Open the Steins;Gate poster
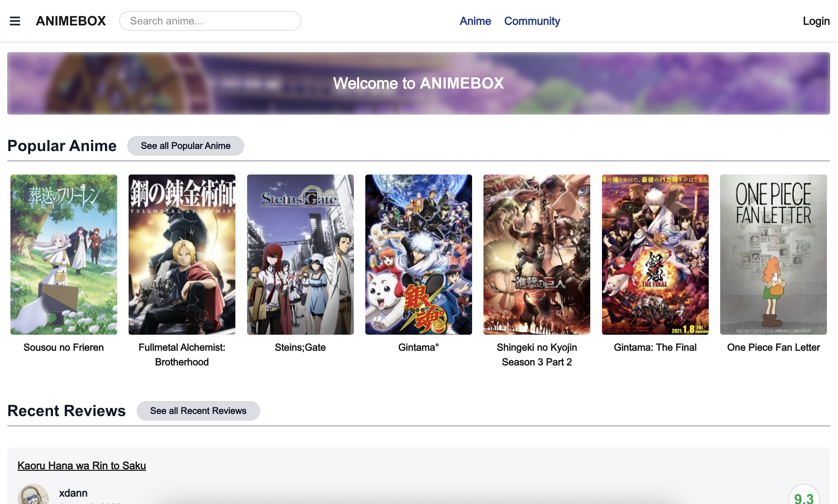Viewport: 838px width, 504px height. click(x=300, y=254)
